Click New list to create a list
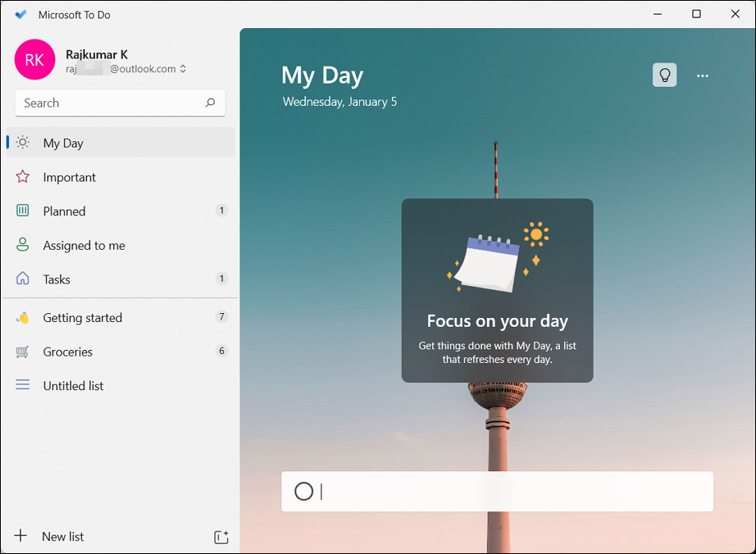 [x=63, y=536]
